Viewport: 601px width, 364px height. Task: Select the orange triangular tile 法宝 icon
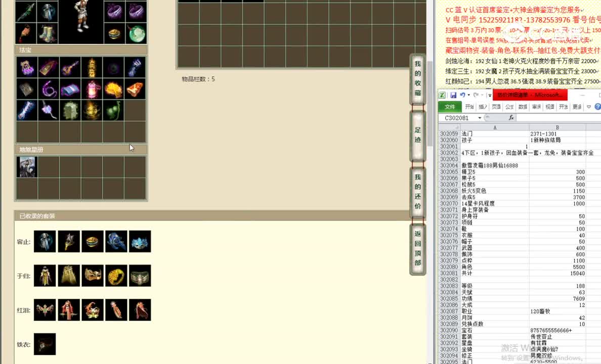pyautogui.click(x=135, y=89)
